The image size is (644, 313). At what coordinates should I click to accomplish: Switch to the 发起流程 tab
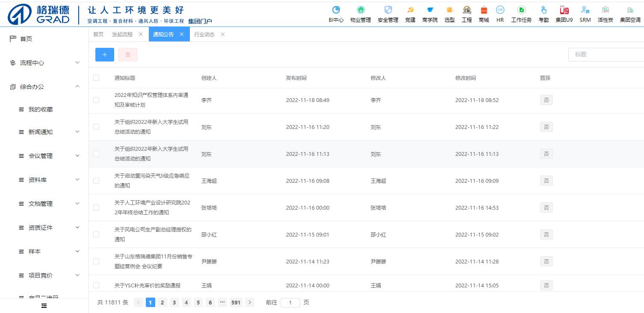(x=122, y=34)
